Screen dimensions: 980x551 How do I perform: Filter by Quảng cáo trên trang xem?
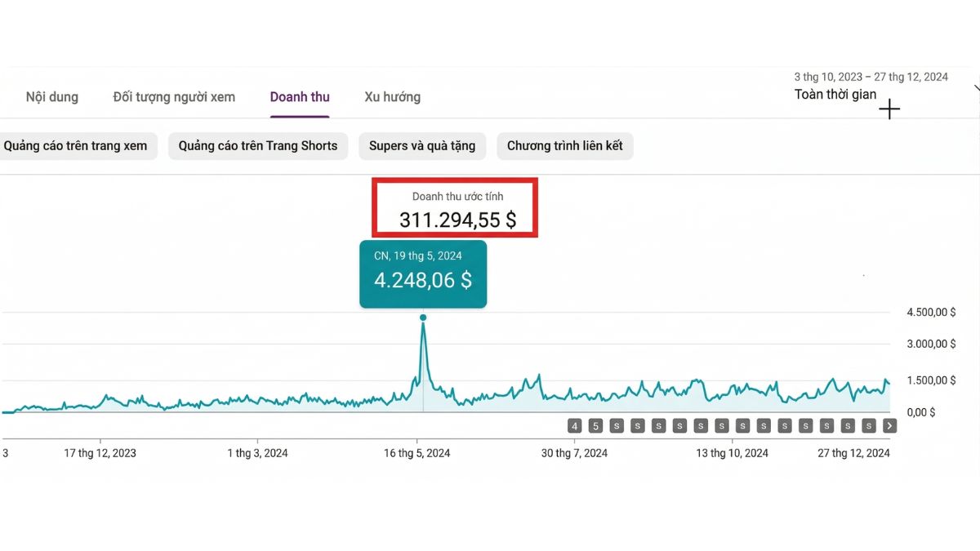(x=76, y=146)
